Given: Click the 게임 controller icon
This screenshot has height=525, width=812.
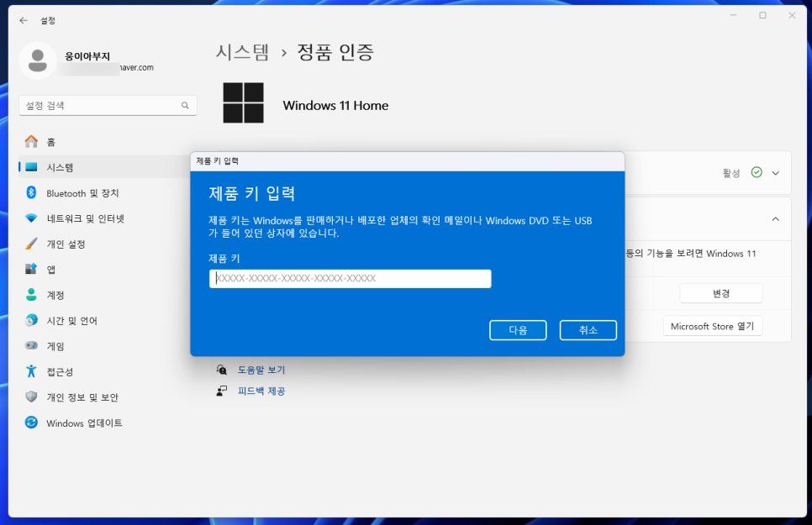Looking at the screenshot, I should pos(32,345).
